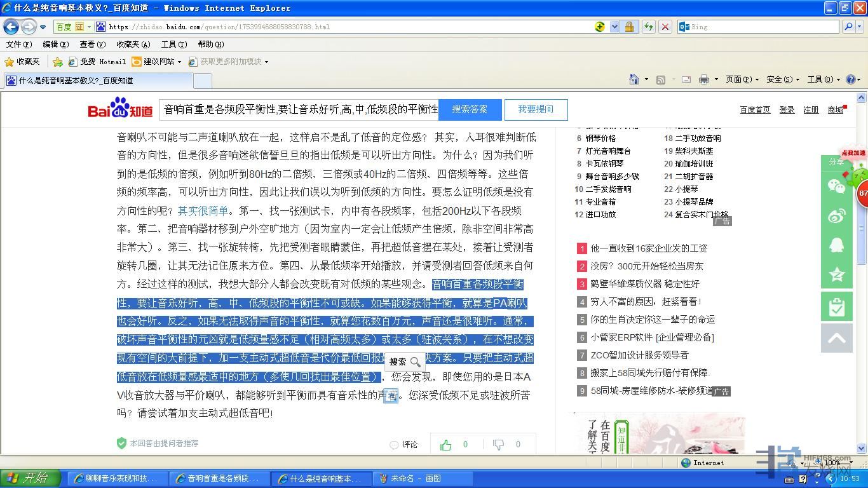Viewport: 868px width, 488px height.
Task: Upvote the answer with thumbs-up icon
Action: tap(446, 445)
